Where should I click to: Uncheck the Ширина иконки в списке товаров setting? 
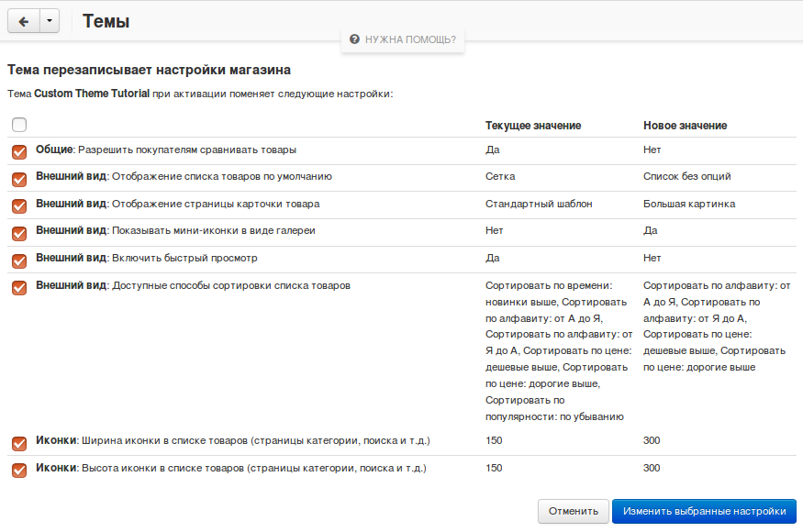click(18, 440)
